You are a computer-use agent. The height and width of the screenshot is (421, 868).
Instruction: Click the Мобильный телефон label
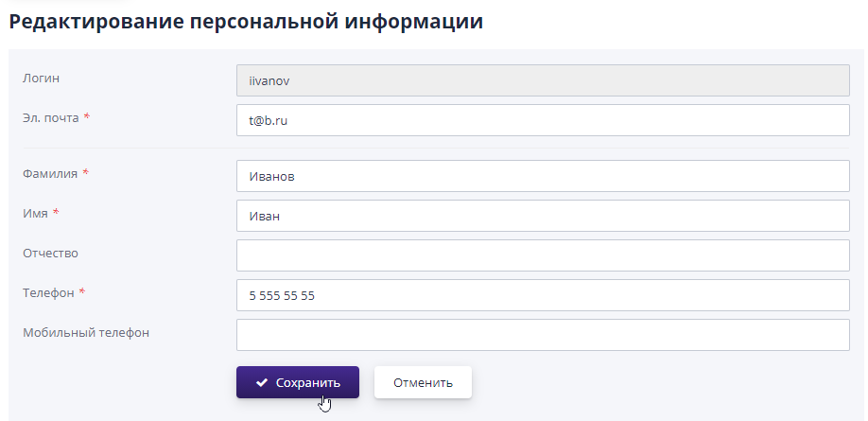click(86, 332)
